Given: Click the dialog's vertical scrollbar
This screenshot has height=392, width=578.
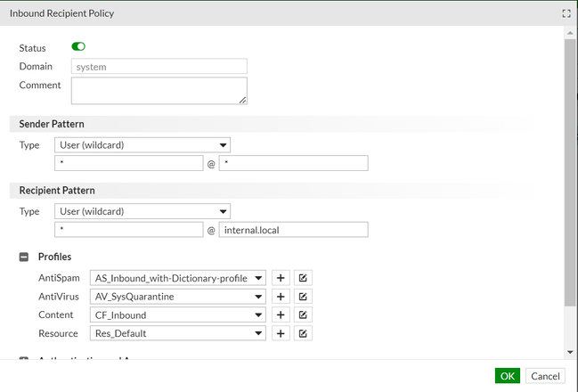Looking at the screenshot, I should pos(570,178).
